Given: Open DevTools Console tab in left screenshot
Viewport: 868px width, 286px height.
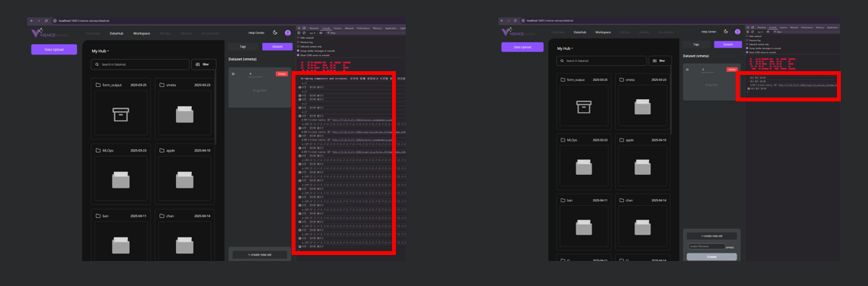Looking at the screenshot, I should pos(326,28).
